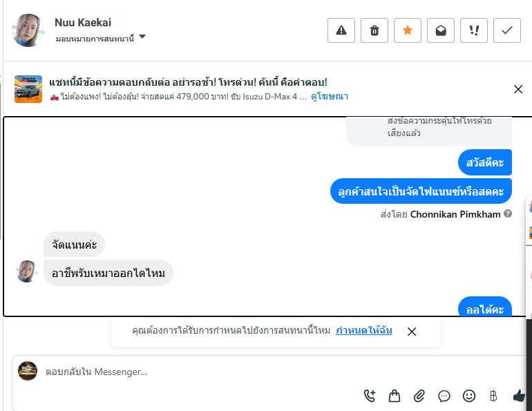Screen dimensions: 532x411
Task: Open the emoji picker smiley icon
Action: pyautogui.click(x=469, y=396)
